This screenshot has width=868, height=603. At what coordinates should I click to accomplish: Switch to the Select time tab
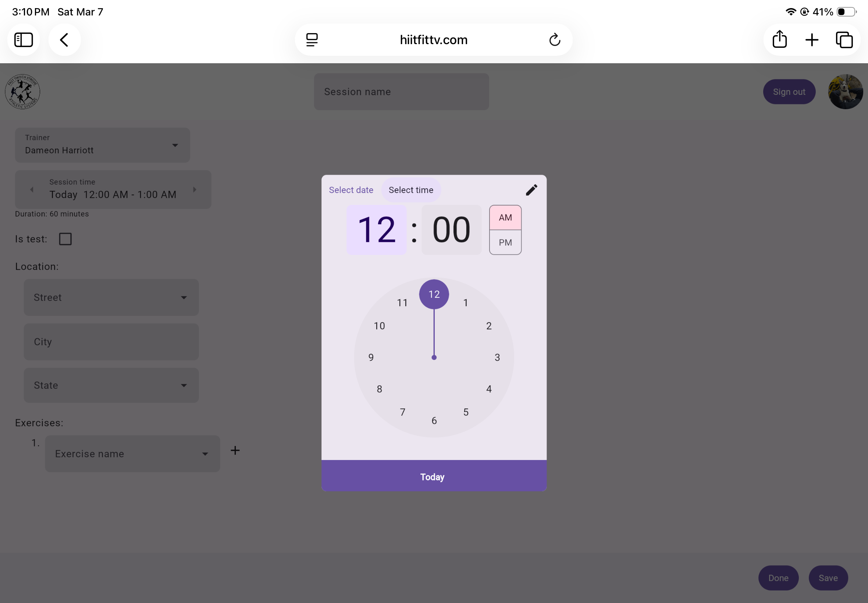coord(411,190)
